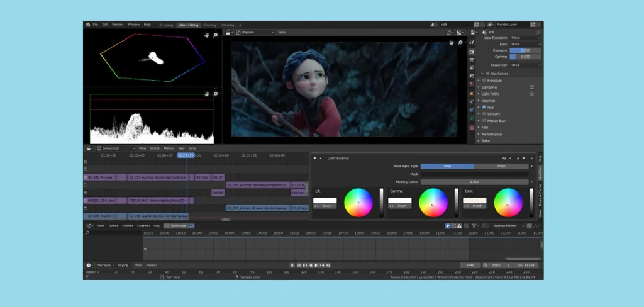This screenshot has height=307, width=644.
Task: Open the World properties icon
Action: 472,84
